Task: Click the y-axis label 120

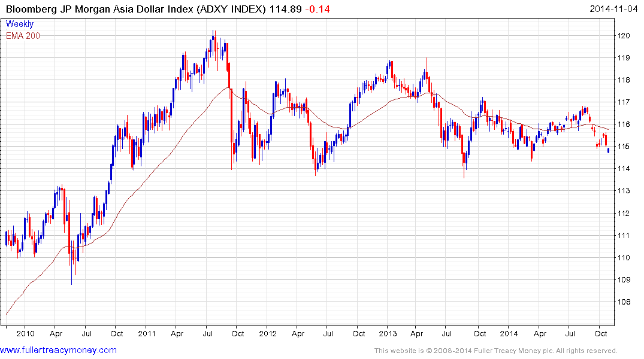Action: (624, 36)
